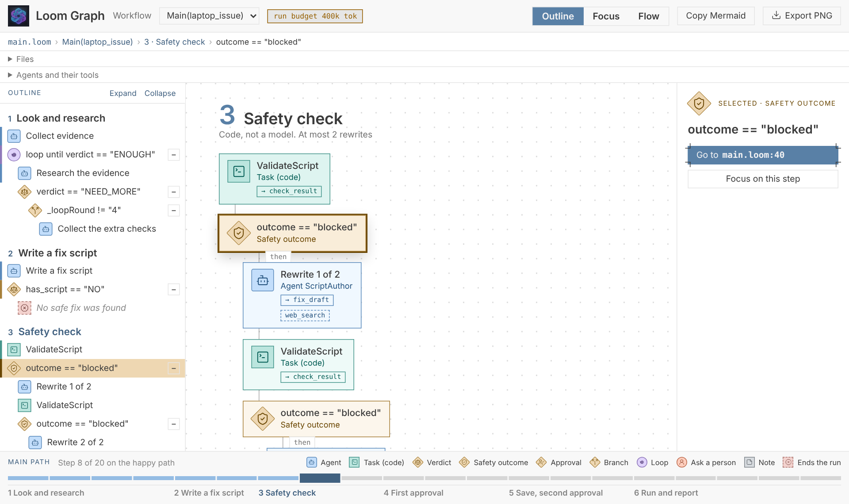Click the agent icon beside Collect evidence

14,136
